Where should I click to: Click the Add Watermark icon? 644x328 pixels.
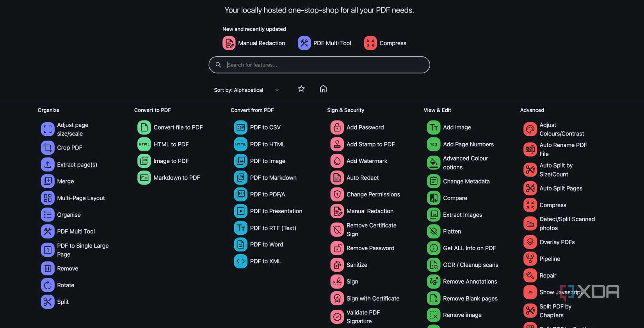pos(337,161)
